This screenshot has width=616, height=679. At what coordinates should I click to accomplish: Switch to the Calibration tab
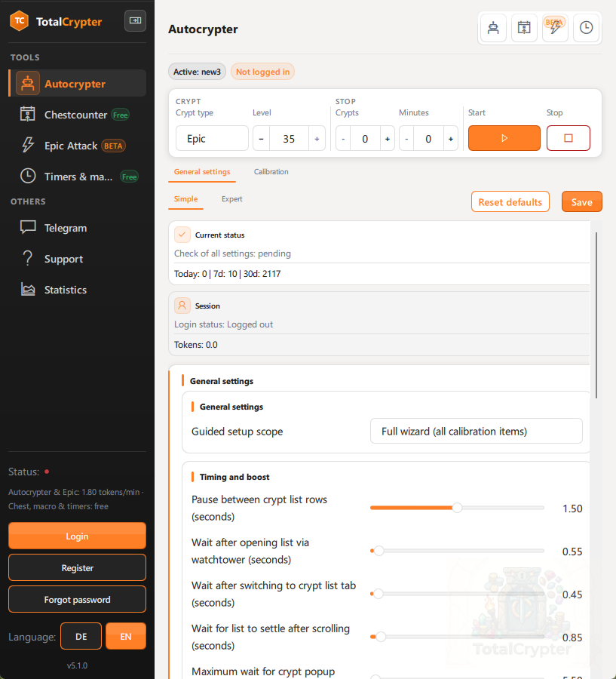[x=271, y=172]
